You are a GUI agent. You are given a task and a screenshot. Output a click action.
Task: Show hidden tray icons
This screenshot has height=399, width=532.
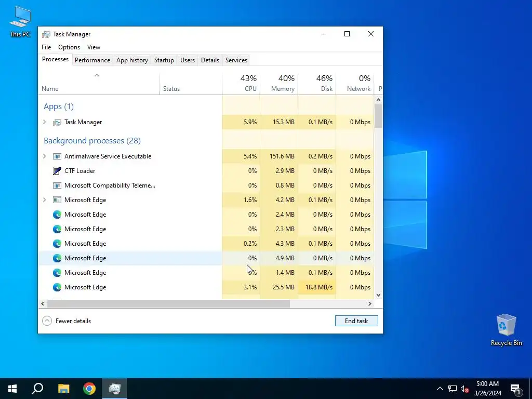[x=440, y=389]
